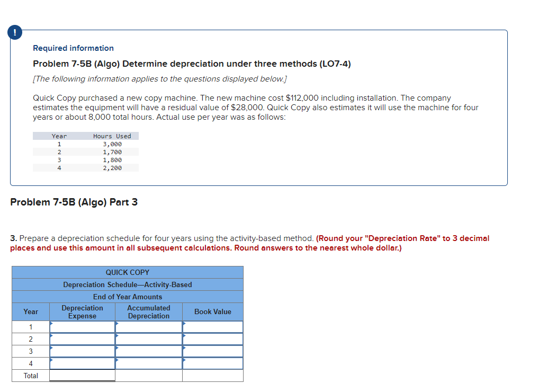547x392 pixels.
Task: Select the Total Depreciation Expense input field
Action: pyautogui.click(x=82, y=376)
